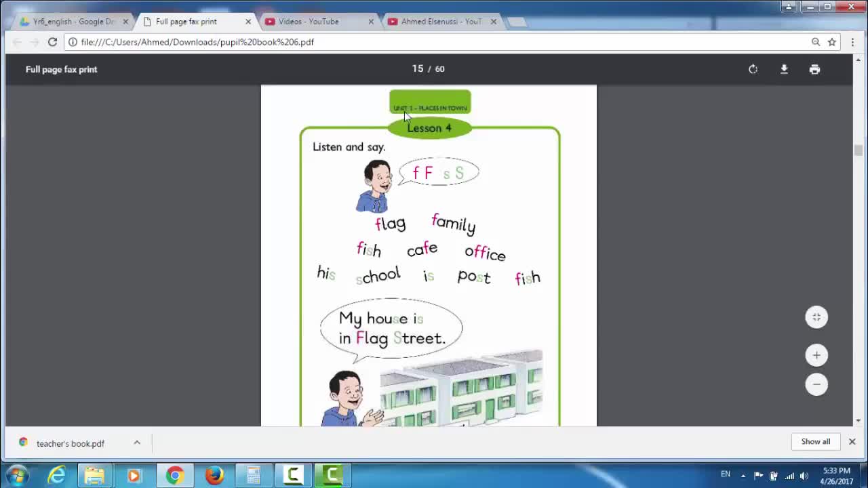Print the PDF document
This screenshot has height=488, width=868.
pyautogui.click(x=814, y=69)
